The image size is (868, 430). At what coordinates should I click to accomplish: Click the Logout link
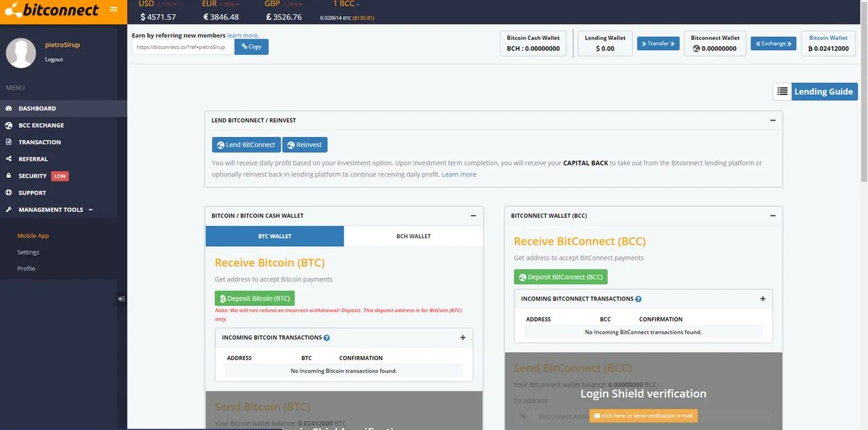click(x=54, y=60)
